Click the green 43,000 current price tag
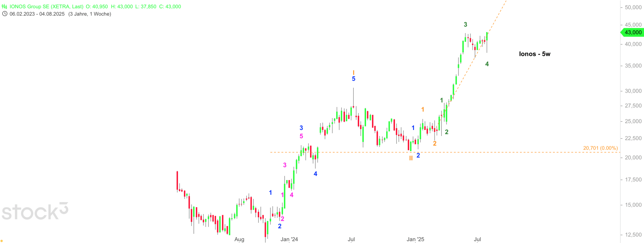Image resolution: width=644 pixels, height=243 pixels. [x=633, y=33]
